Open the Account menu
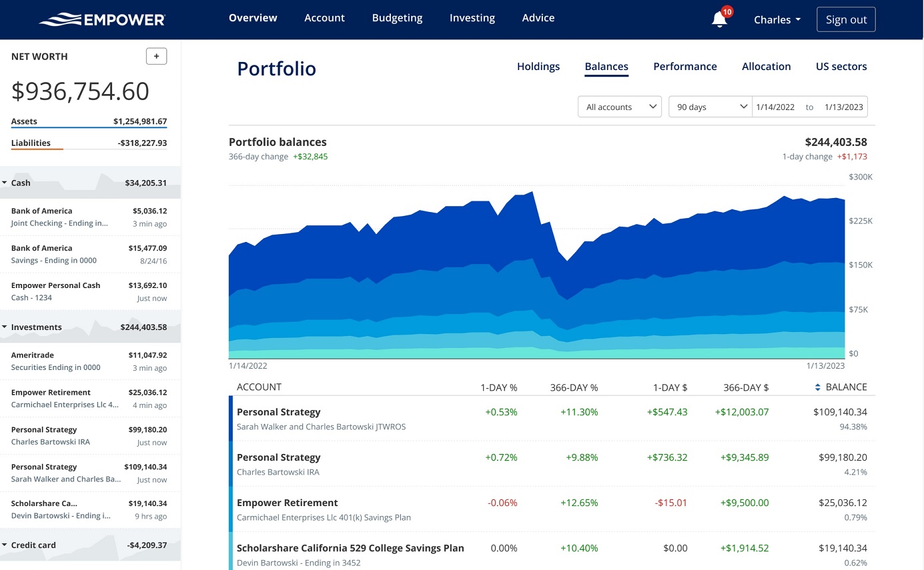This screenshot has height=570, width=924. [x=324, y=18]
